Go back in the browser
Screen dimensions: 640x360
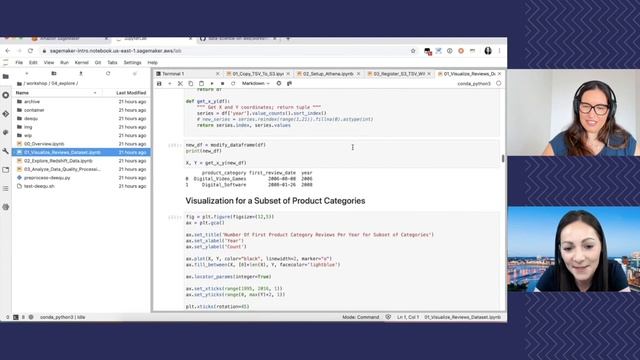(x=8, y=51)
